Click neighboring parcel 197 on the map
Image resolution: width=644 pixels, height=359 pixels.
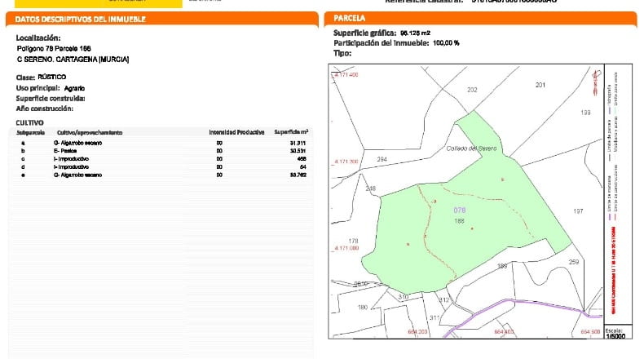(578, 211)
